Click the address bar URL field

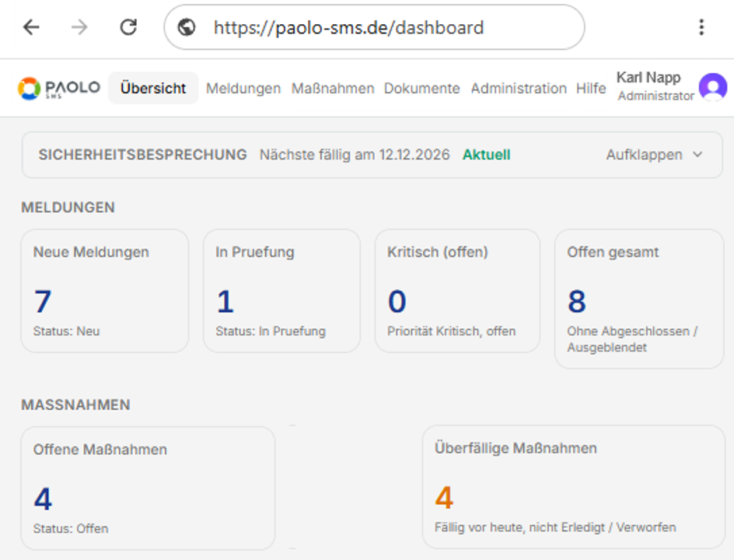(x=374, y=27)
